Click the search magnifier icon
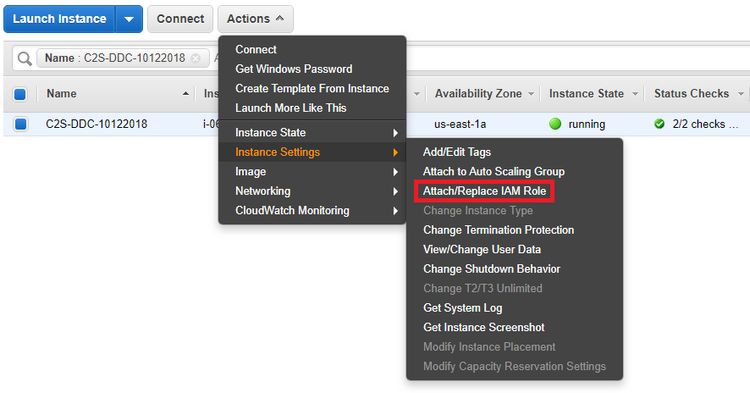Viewport: 750px width, 393px height. 24,58
